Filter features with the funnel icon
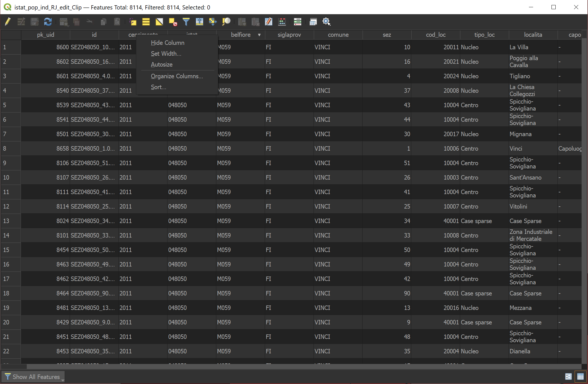 pyautogui.click(x=186, y=22)
